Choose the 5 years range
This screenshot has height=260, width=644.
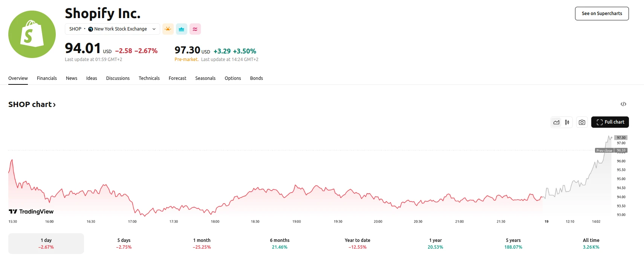click(513, 243)
